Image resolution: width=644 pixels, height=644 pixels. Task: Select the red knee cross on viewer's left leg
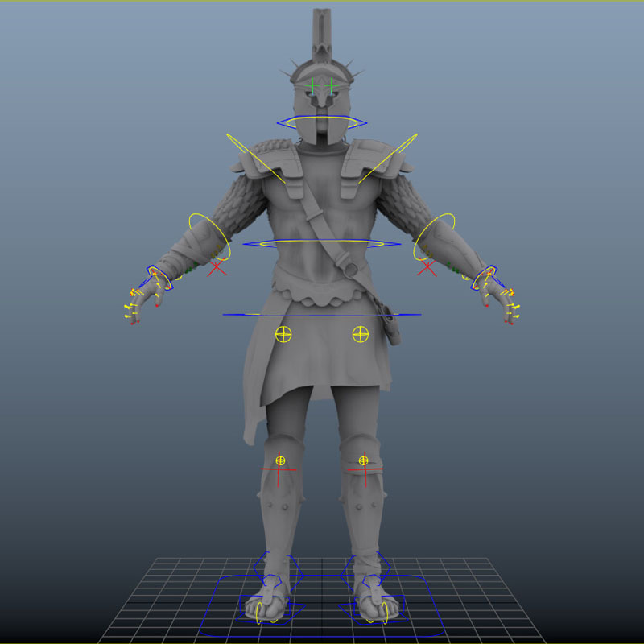(279, 470)
